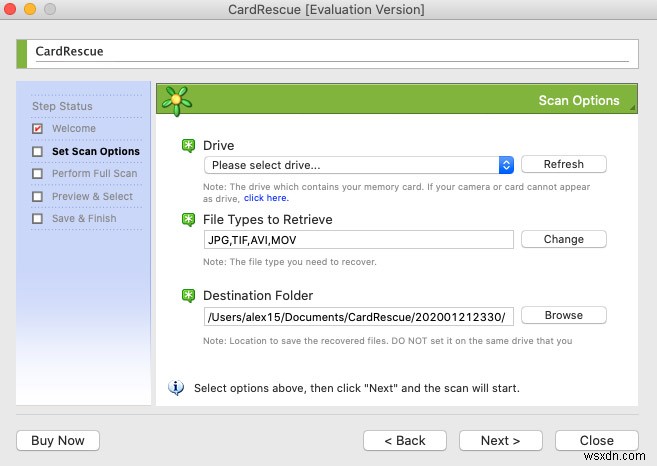Click the Destination Folder path field

point(358,316)
